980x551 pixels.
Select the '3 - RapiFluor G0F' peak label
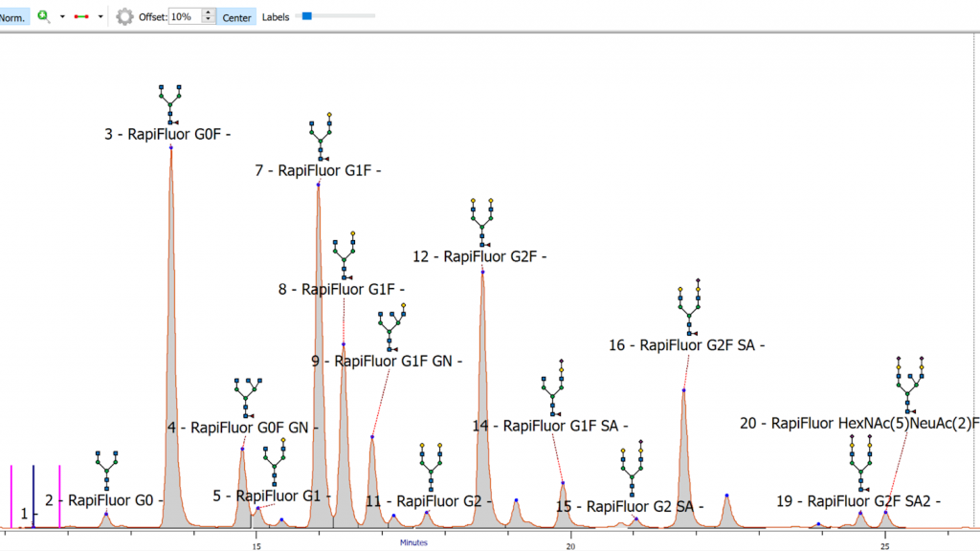(167, 135)
